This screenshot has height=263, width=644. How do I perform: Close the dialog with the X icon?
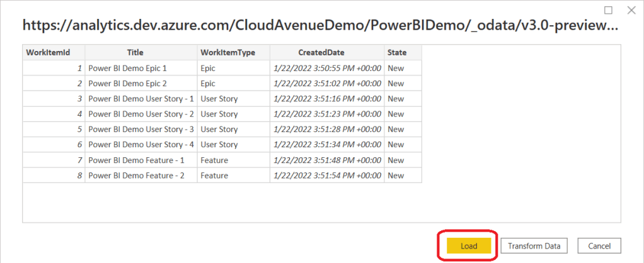tap(631, 10)
